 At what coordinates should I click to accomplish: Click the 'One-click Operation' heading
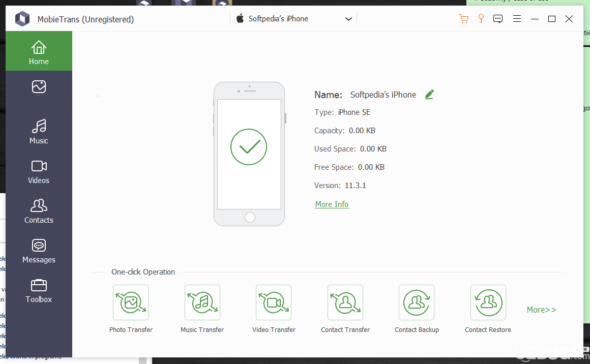pyautogui.click(x=143, y=272)
